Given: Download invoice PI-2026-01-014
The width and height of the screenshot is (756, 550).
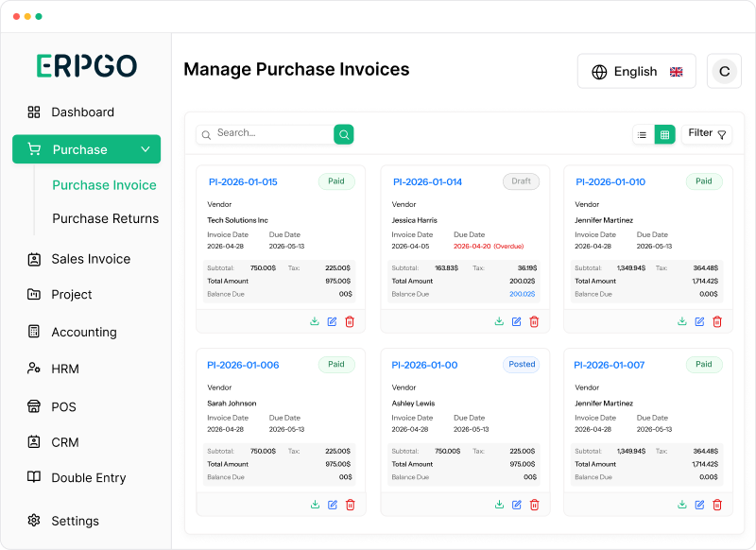Looking at the screenshot, I should [499, 321].
